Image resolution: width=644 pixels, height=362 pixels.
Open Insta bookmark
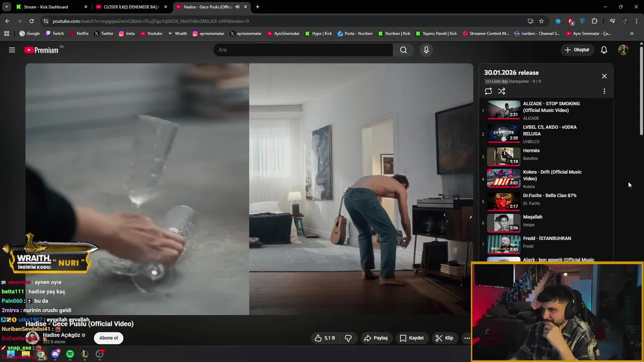(x=127, y=34)
